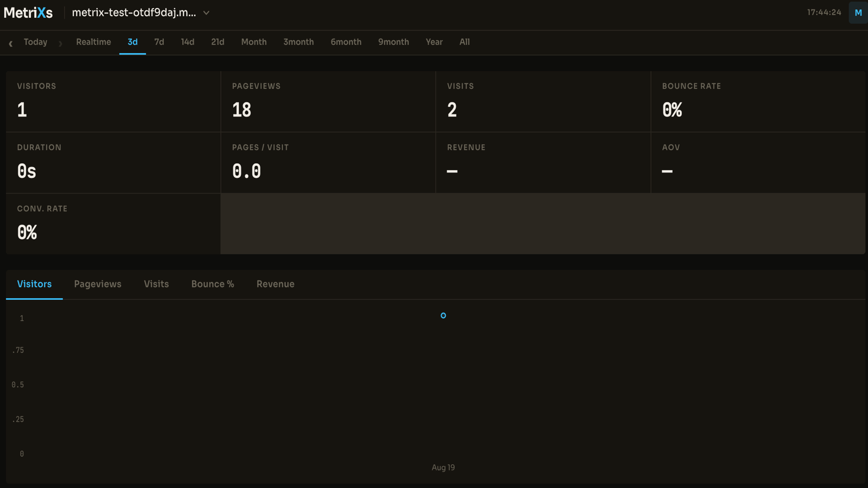The width and height of the screenshot is (868, 488).
Task: Show the Revenue chart tab
Action: click(x=276, y=284)
